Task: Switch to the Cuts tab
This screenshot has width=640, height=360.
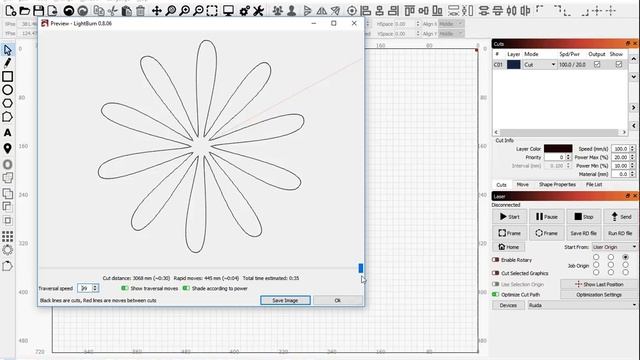Action: pyautogui.click(x=501, y=184)
